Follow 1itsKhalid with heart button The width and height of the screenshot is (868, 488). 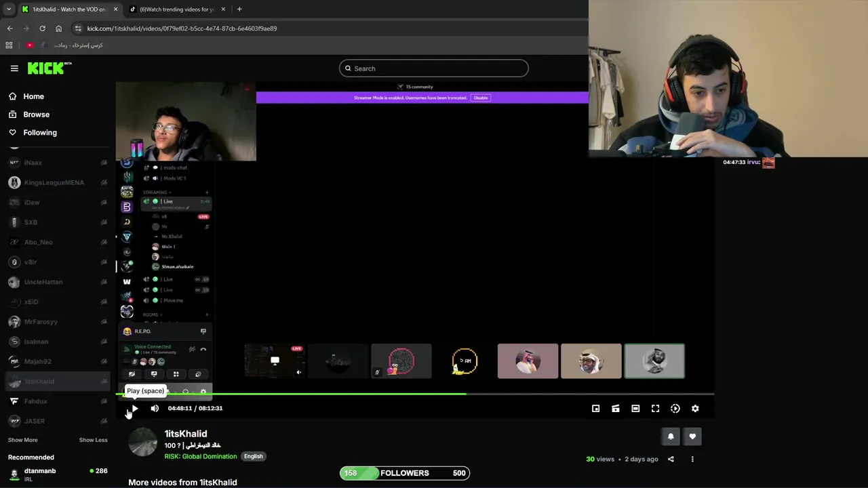[x=692, y=436]
